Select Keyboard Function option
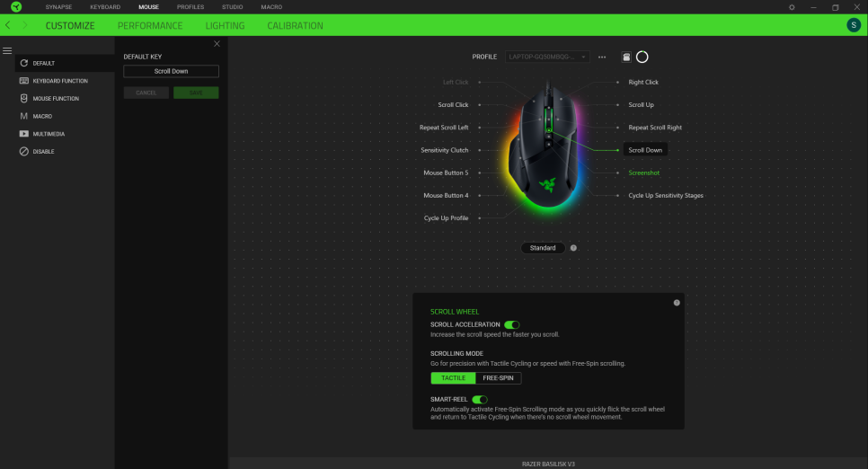 [65, 81]
